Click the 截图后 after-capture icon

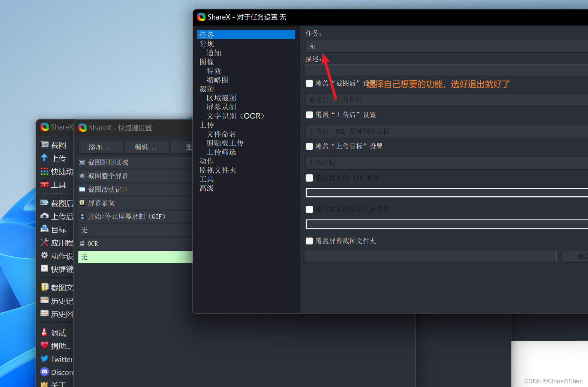[x=45, y=203]
